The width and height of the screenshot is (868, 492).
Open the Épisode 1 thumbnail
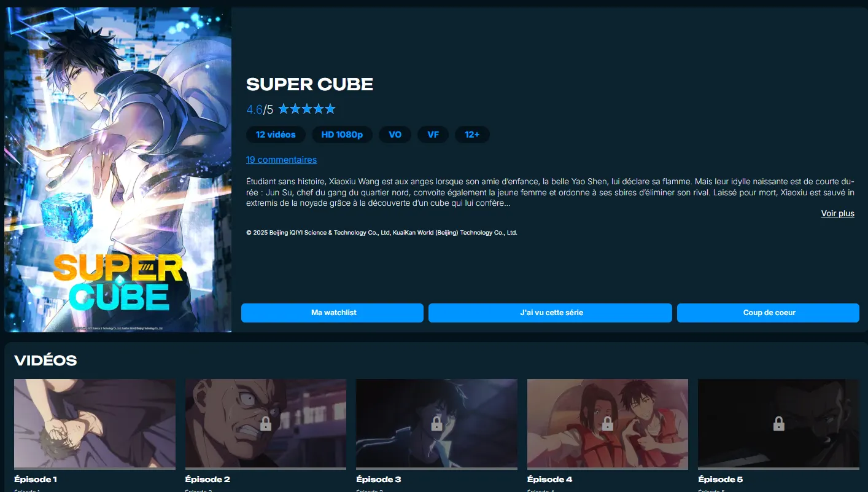tap(95, 423)
